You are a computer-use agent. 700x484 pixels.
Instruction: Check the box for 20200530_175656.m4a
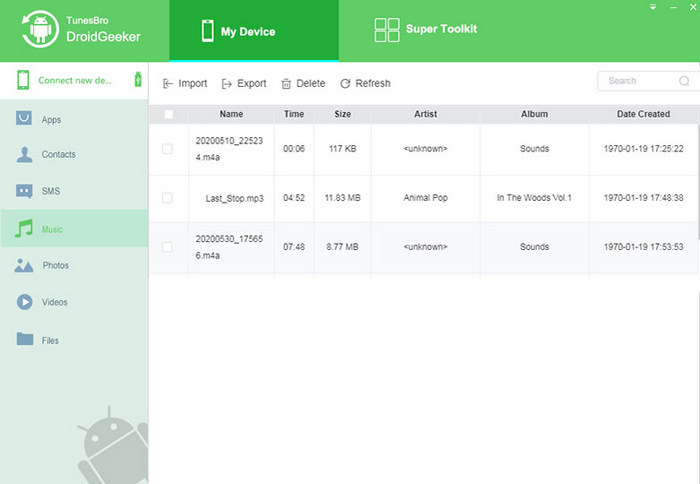point(167,247)
